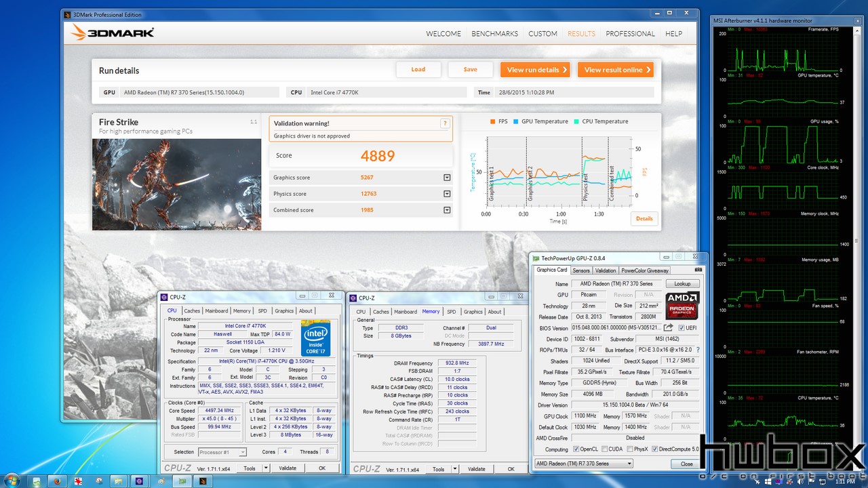Click the red-and-white taskbar icon next to Firefox
Screen dimensions: 868x488
coord(78,481)
